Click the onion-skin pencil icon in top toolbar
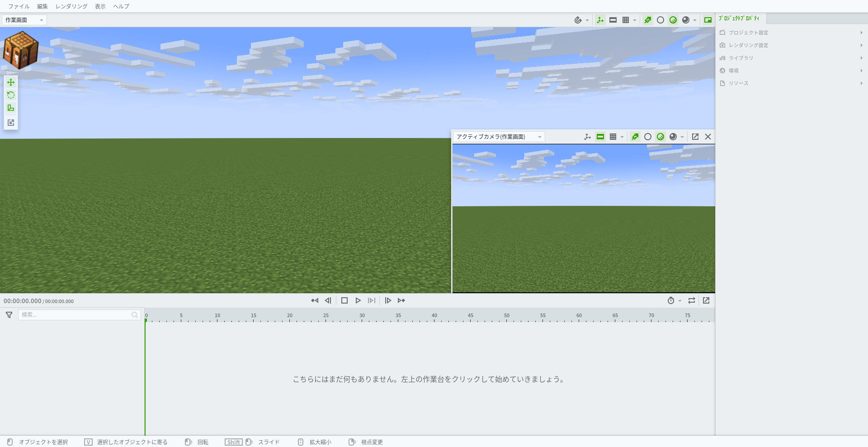 [x=577, y=20]
